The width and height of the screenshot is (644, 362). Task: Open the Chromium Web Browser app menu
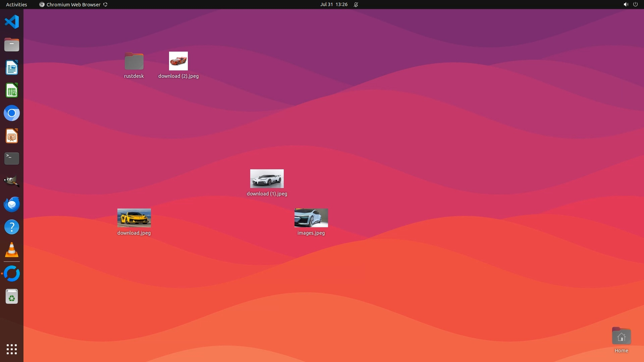coord(73,4)
